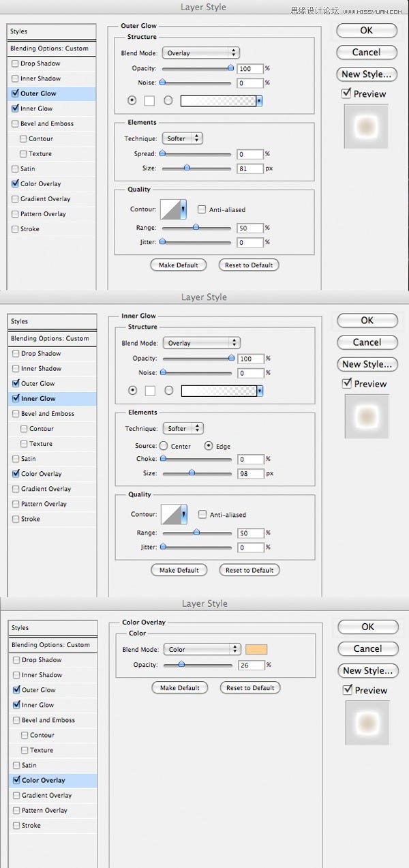Click the Opacity slider handle in Color Overlay settings
Screen dimensions: 409x868
tap(181, 663)
